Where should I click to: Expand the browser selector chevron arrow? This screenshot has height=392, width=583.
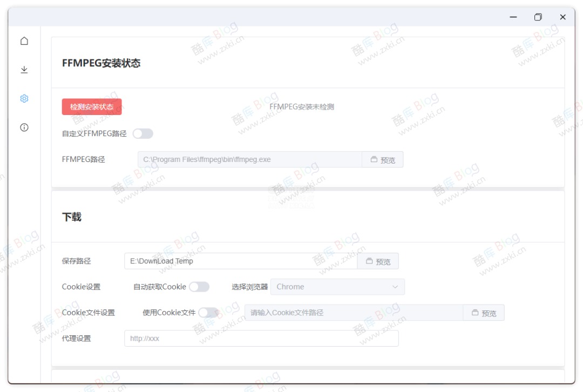click(396, 287)
